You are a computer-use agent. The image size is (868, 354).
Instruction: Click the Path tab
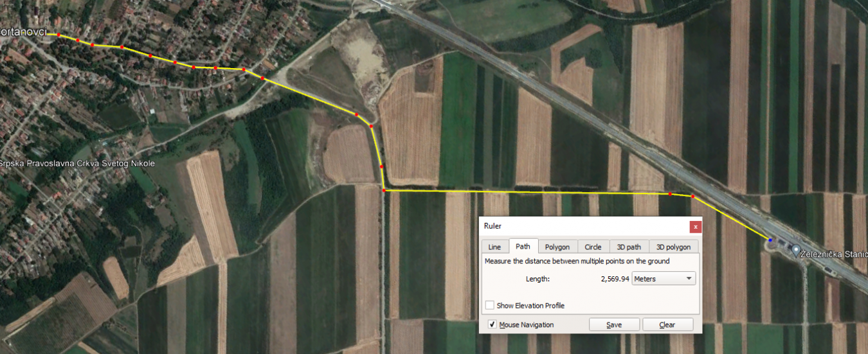click(x=523, y=246)
